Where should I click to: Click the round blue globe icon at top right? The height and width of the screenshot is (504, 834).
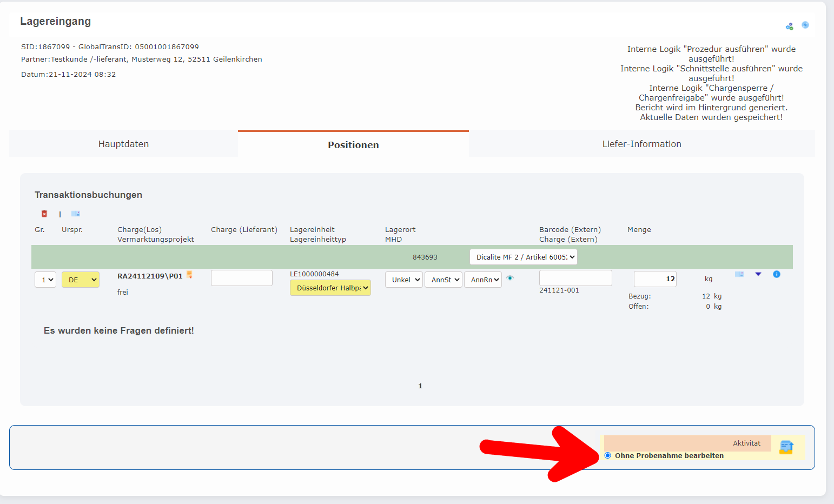(805, 25)
